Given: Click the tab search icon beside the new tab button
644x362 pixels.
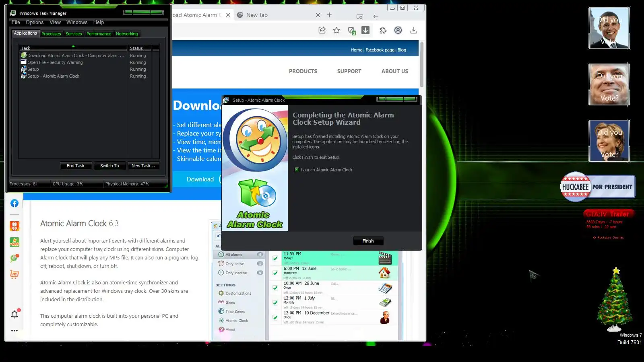Looking at the screenshot, I should (360, 16).
